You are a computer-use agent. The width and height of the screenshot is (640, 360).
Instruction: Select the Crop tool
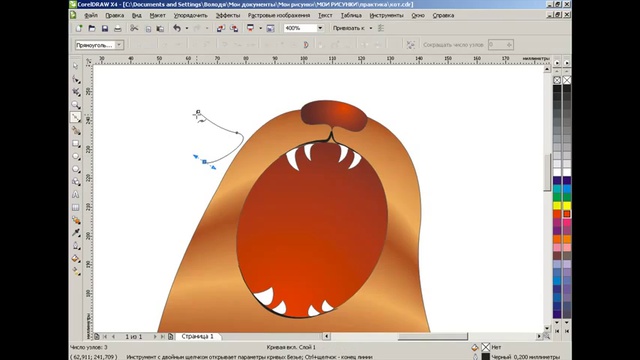pyautogui.click(x=76, y=91)
